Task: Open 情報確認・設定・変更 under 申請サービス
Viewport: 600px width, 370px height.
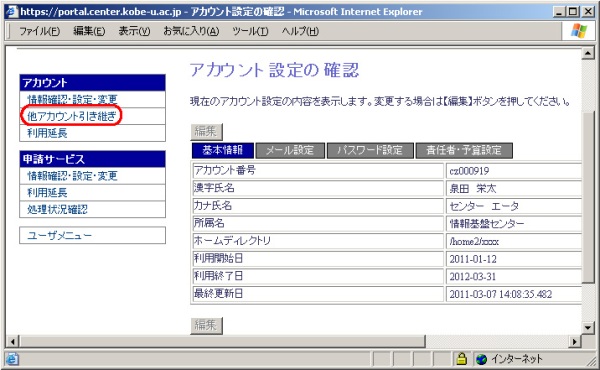Action: pyautogui.click(x=72, y=176)
